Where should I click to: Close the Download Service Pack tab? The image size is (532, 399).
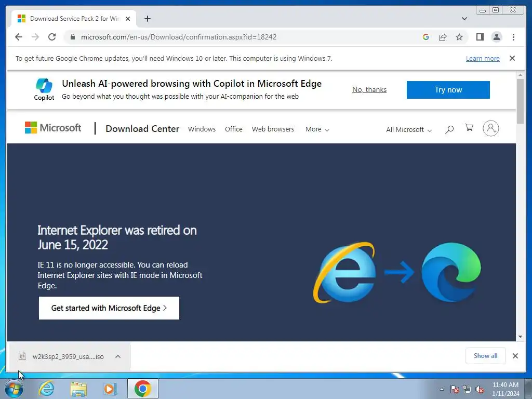click(x=128, y=19)
